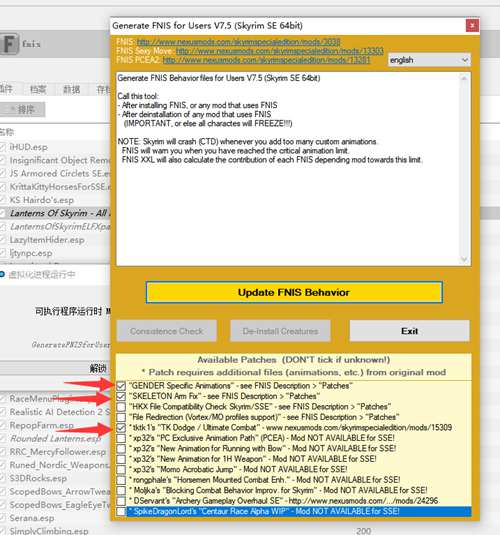Open the english language dropdown
This screenshot has width=500, height=535.
(x=429, y=60)
